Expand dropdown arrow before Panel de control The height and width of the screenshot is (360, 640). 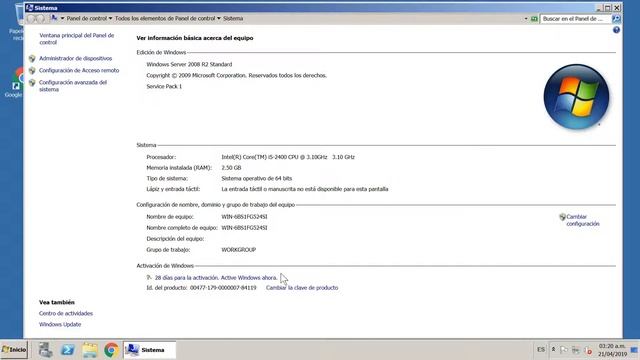pyautogui.click(x=62, y=18)
